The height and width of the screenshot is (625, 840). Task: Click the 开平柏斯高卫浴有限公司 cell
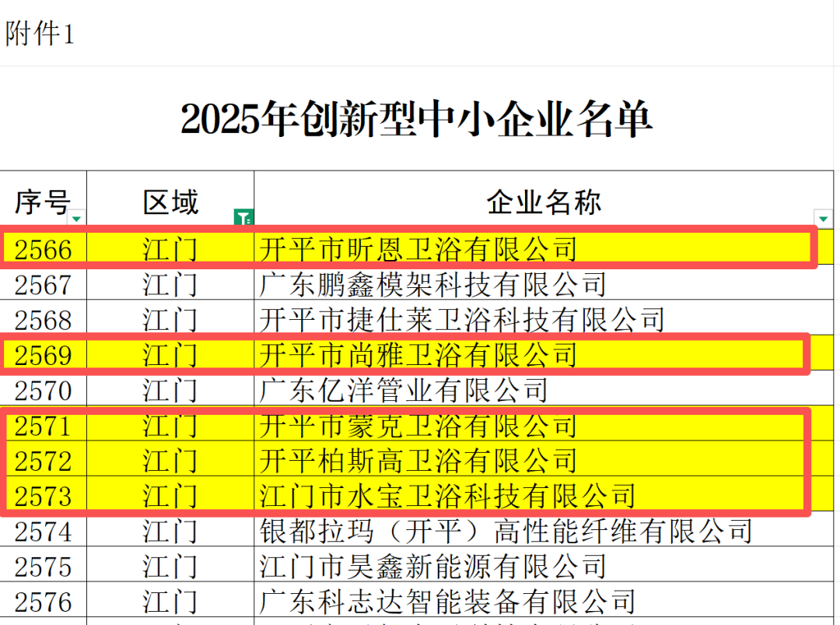pos(418,461)
